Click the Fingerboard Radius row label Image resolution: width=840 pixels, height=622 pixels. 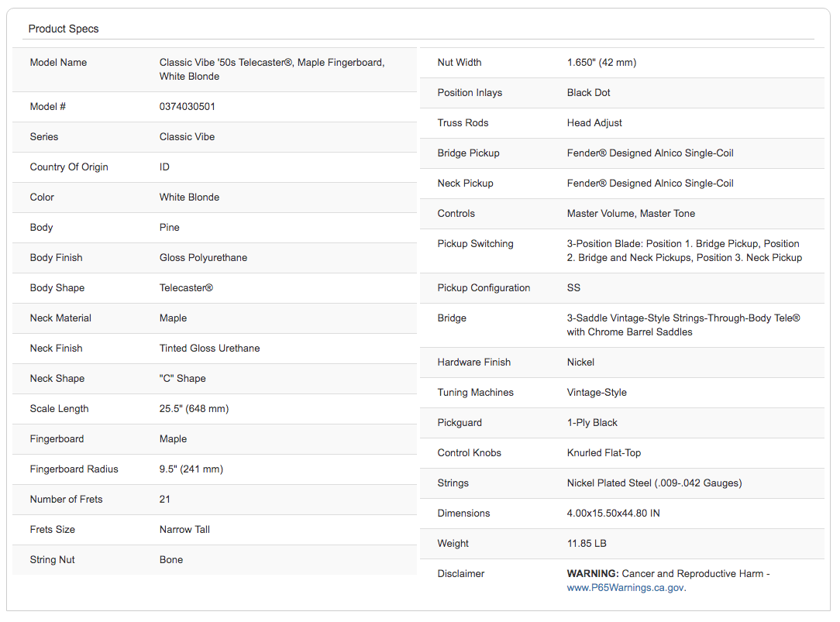coord(74,469)
